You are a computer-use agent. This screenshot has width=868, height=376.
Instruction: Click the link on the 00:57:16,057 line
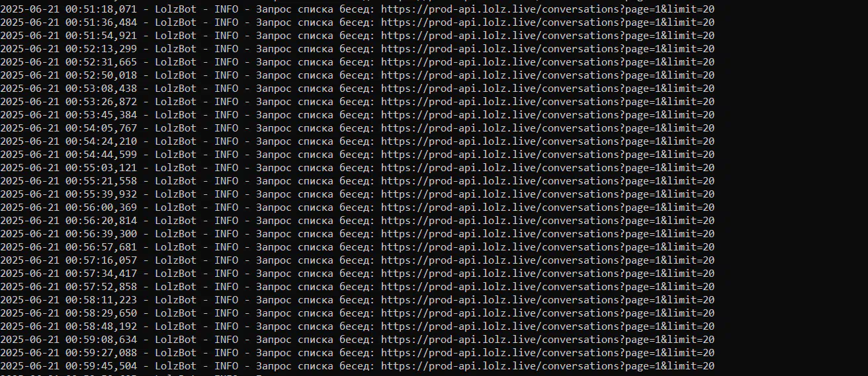point(548,260)
